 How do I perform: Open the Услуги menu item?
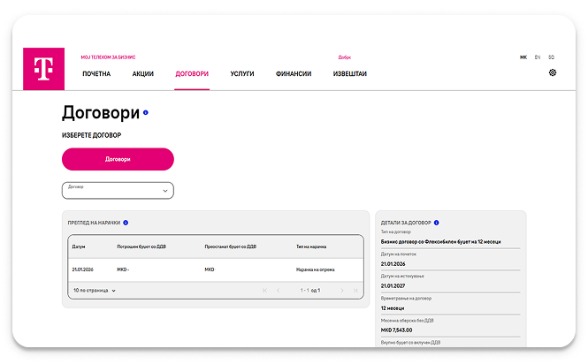(x=242, y=74)
